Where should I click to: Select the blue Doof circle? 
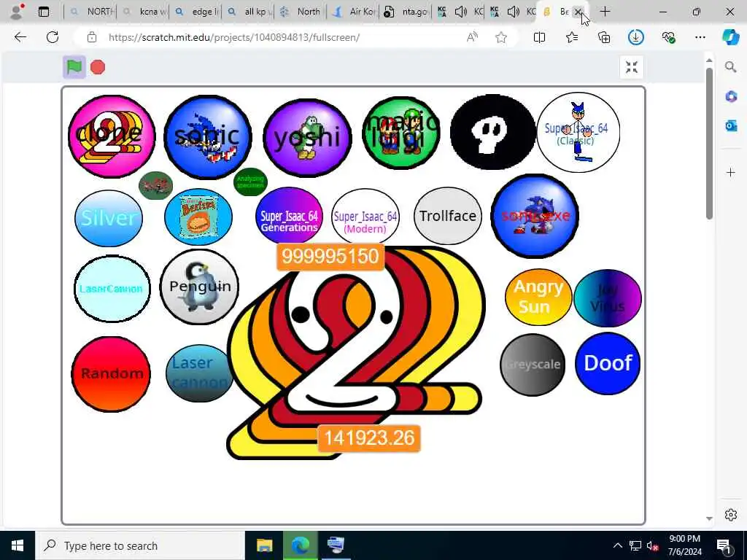608,364
